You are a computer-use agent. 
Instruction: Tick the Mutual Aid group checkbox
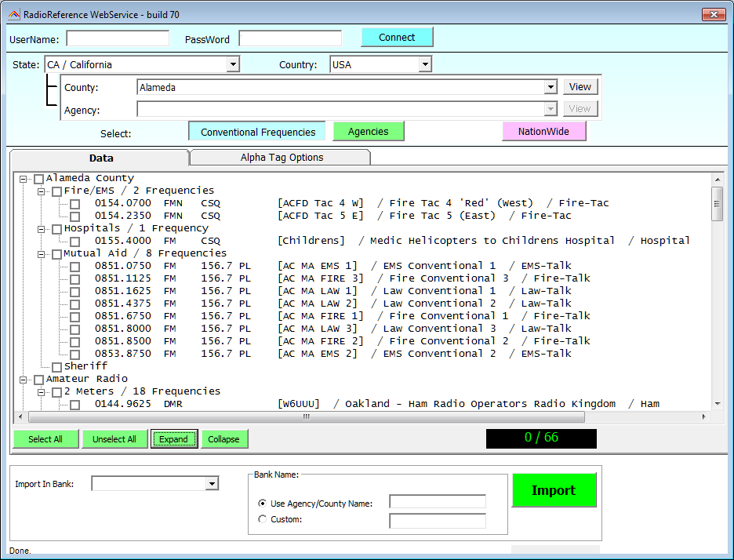click(x=57, y=254)
